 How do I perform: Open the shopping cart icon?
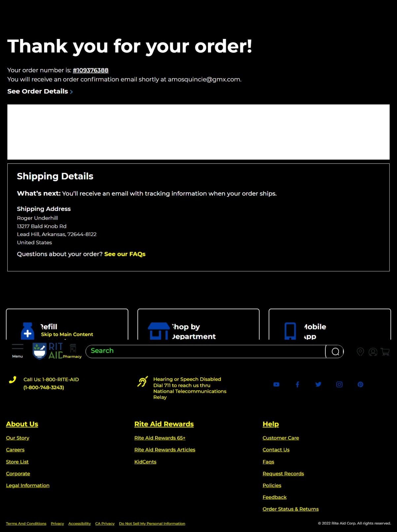385,352
